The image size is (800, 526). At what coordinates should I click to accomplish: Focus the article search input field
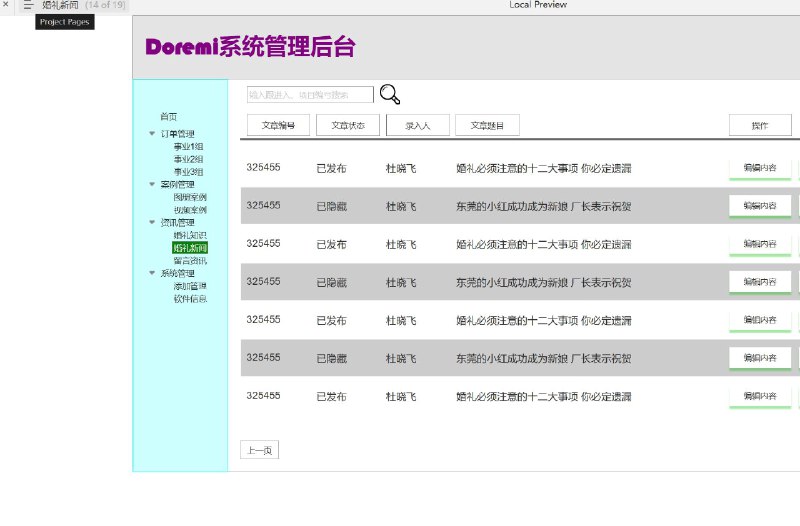pyautogui.click(x=310, y=94)
